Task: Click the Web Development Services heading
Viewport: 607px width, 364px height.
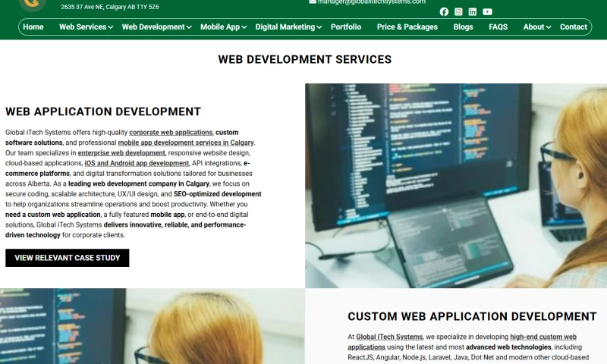Action: tap(305, 59)
